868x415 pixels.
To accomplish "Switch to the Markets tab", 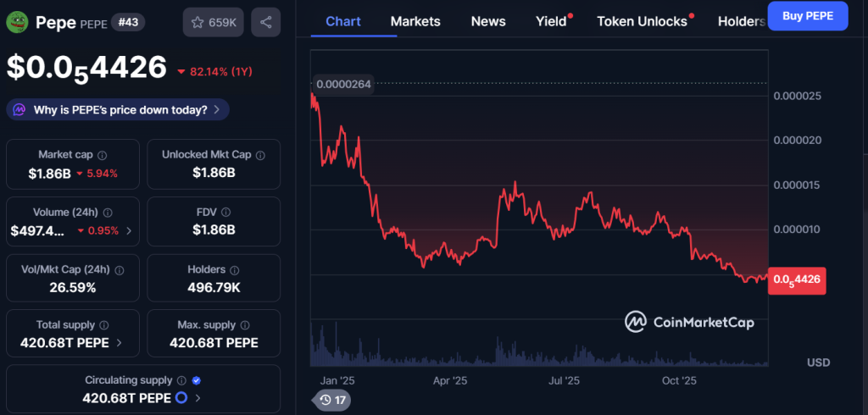I will (x=415, y=21).
